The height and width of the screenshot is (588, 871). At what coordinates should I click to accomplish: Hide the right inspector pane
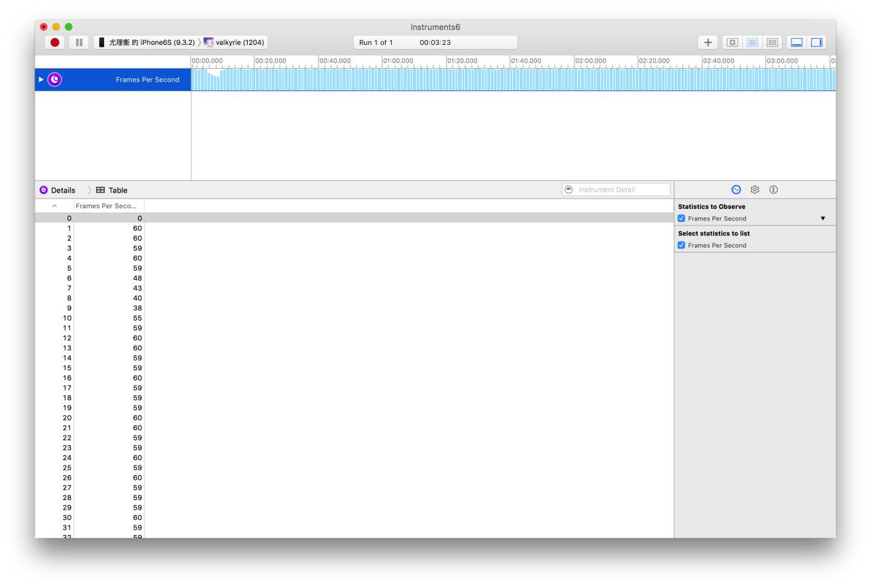tap(816, 42)
